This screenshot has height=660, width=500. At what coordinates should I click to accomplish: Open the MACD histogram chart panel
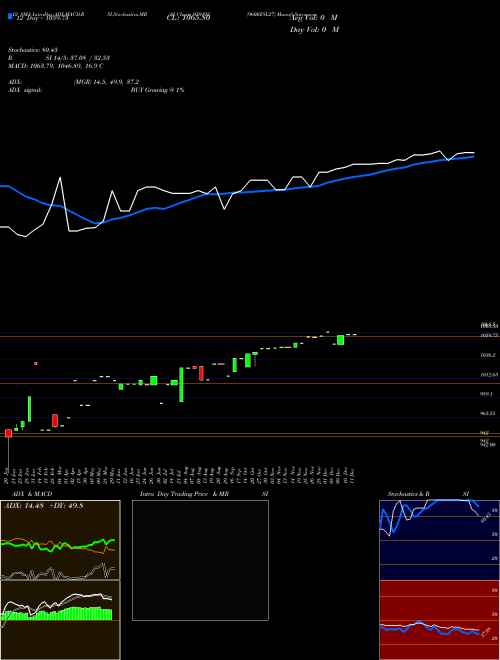click(x=60, y=620)
